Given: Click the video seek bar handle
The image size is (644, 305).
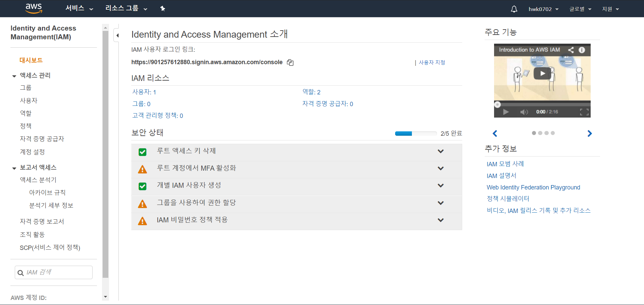Looking at the screenshot, I should point(498,104).
